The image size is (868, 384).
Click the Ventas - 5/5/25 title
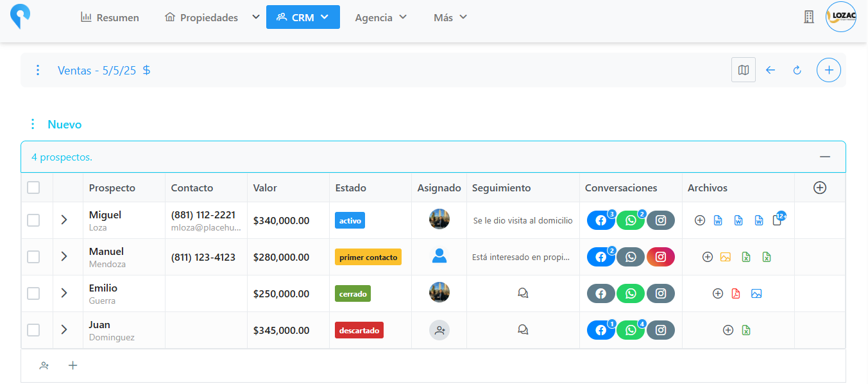(97, 70)
